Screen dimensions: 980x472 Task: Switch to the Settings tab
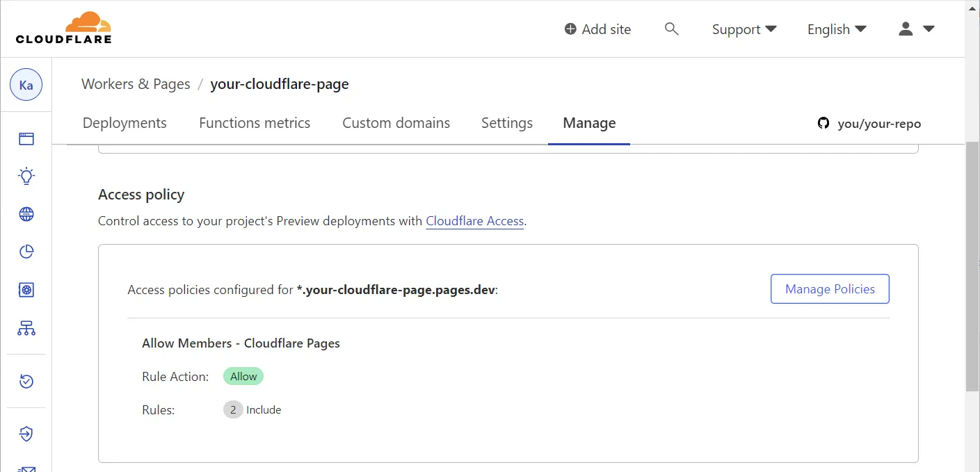[506, 123]
